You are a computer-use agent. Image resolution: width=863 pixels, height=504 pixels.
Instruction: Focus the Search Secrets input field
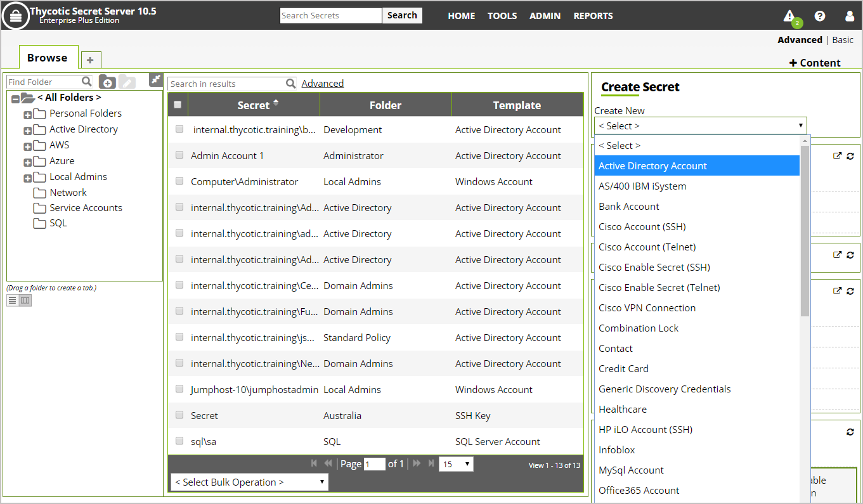[x=331, y=15]
